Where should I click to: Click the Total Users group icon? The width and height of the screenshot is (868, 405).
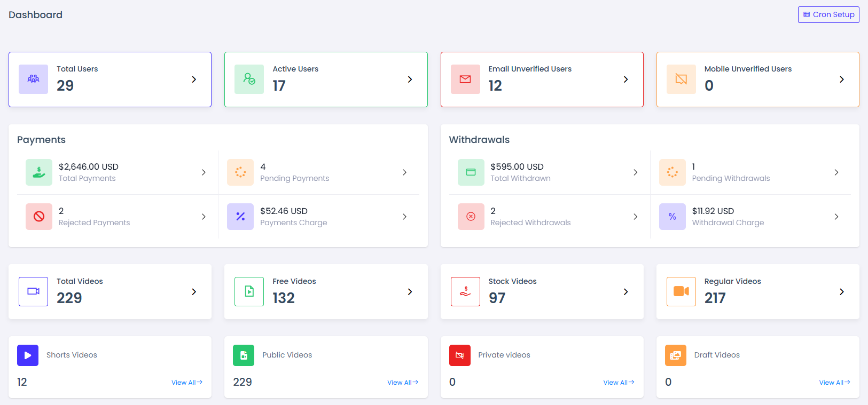click(x=33, y=79)
